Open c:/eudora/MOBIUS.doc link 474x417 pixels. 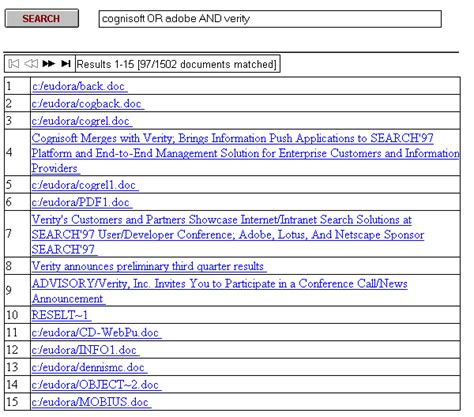[x=91, y=402]
